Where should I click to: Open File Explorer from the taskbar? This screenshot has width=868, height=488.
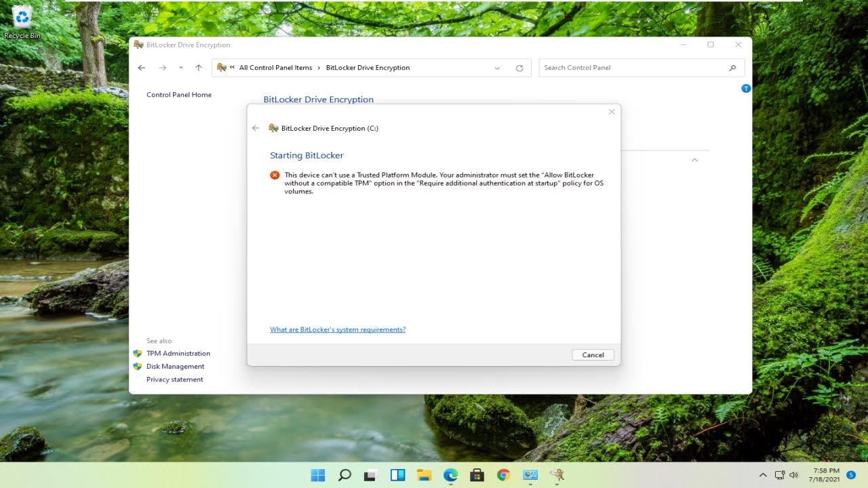pyautogui.click(x=424, y=475)
